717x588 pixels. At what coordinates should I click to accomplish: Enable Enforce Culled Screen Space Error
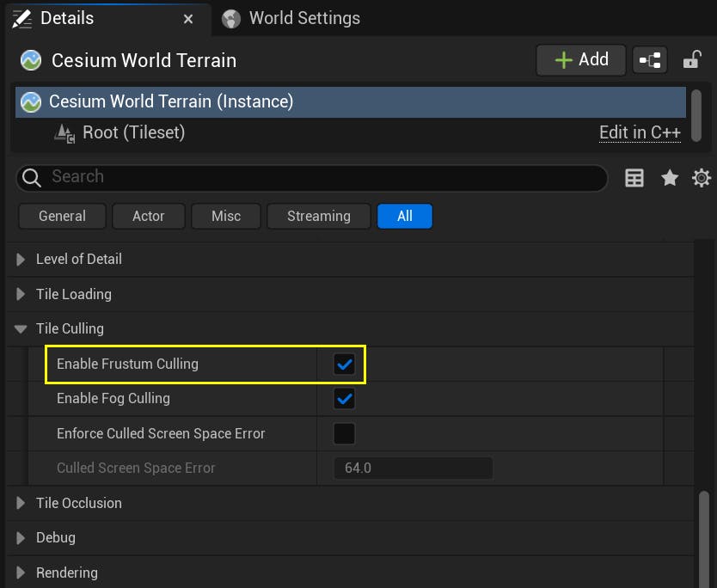click(344, 433)
